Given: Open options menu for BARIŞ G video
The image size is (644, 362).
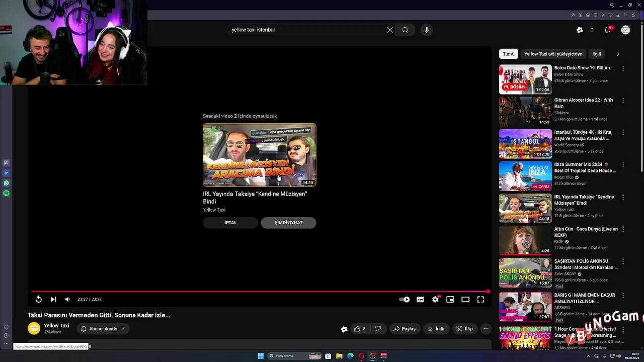Looking at the screenshot, I should click(623, 296).
